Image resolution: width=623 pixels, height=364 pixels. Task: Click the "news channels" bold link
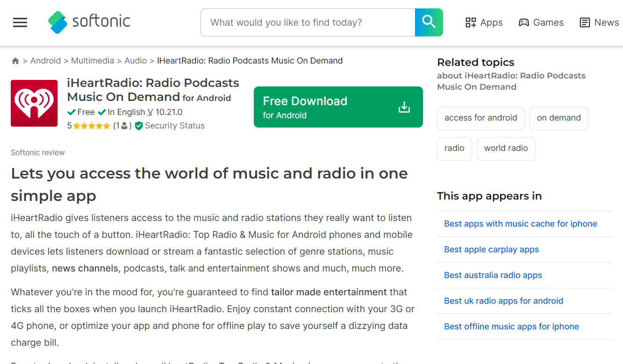coord(85,269)
